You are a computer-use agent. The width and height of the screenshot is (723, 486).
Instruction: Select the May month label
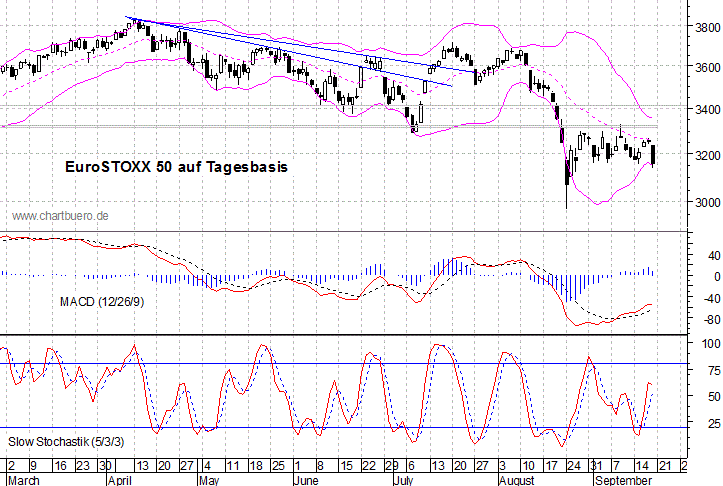209,480
